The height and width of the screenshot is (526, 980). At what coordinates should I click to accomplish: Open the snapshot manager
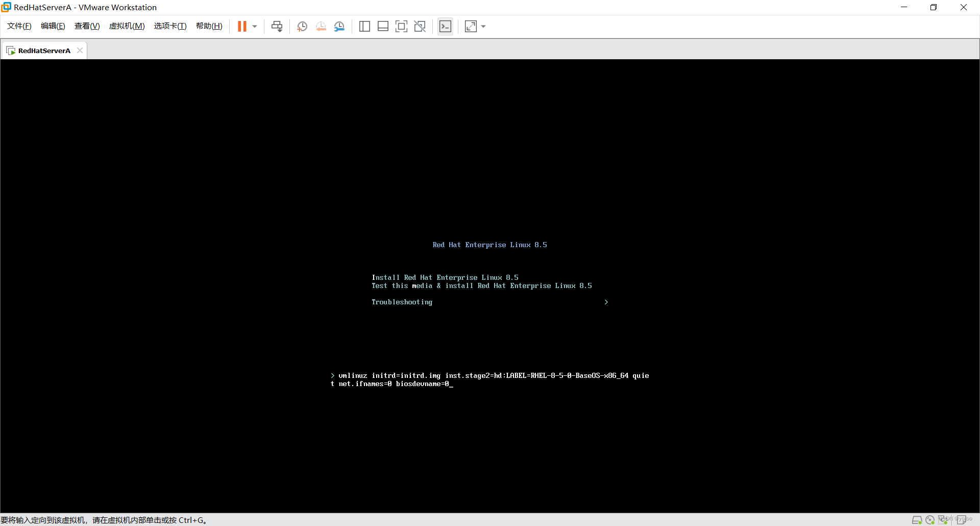click(x=339, y=27)
